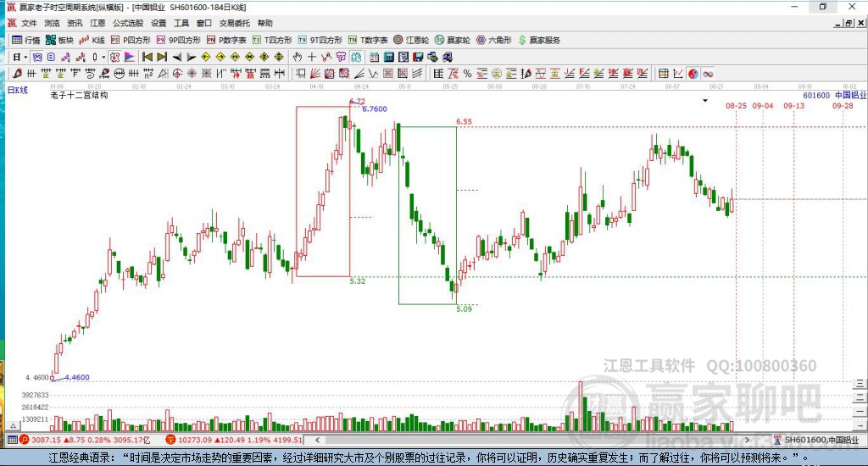Expand the black triangle above the chart
Viewport: 868px width, 466px height.
[705, 100]
